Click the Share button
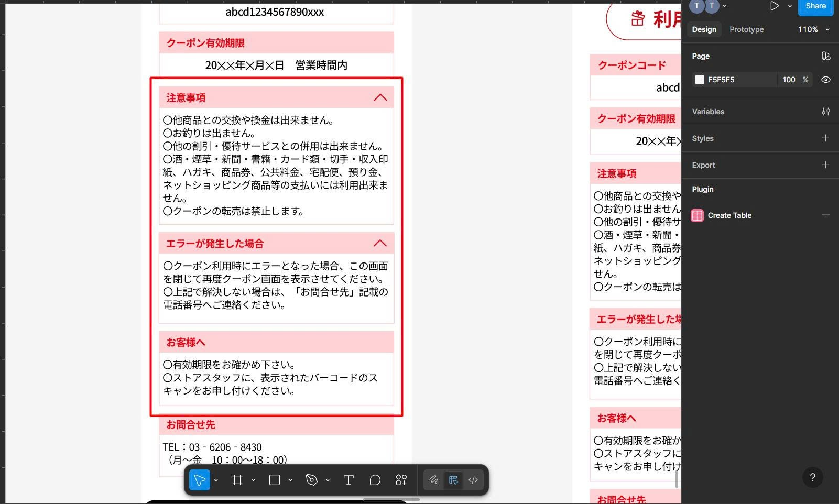The image size is (839, 504). (815, 6)
